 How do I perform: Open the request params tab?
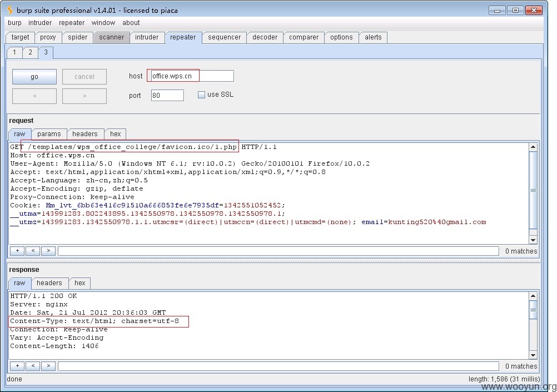49,134
